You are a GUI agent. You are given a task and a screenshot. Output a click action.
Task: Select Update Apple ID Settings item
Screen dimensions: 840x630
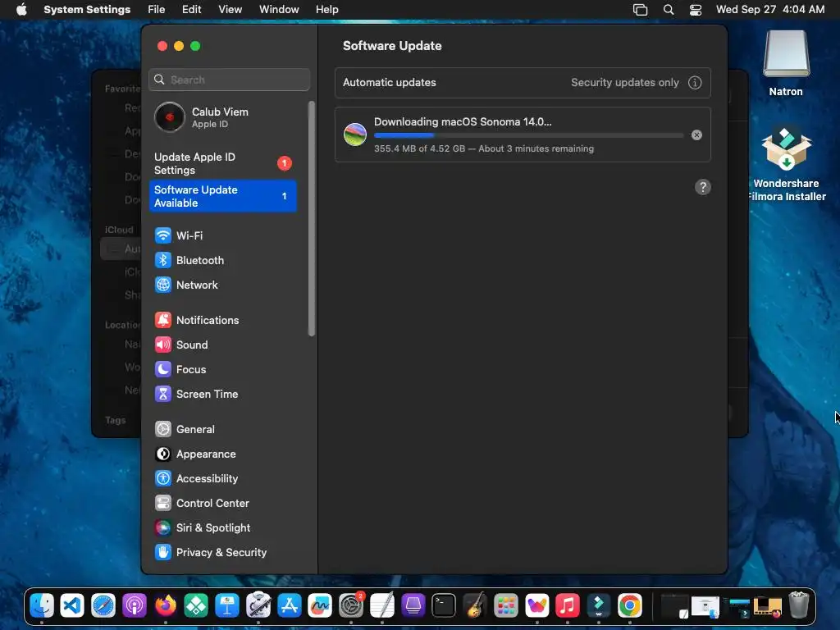(222, 163)
